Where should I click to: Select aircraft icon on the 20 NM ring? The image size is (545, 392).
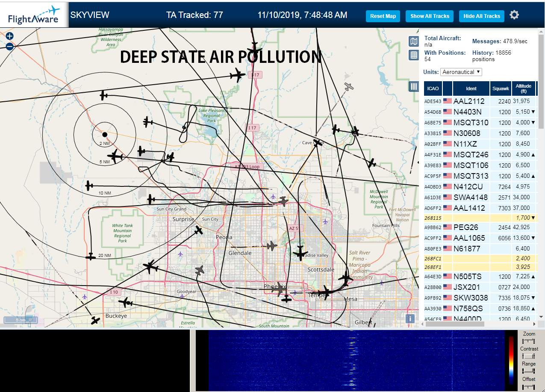pyautogui.click(x=91, y=256)
